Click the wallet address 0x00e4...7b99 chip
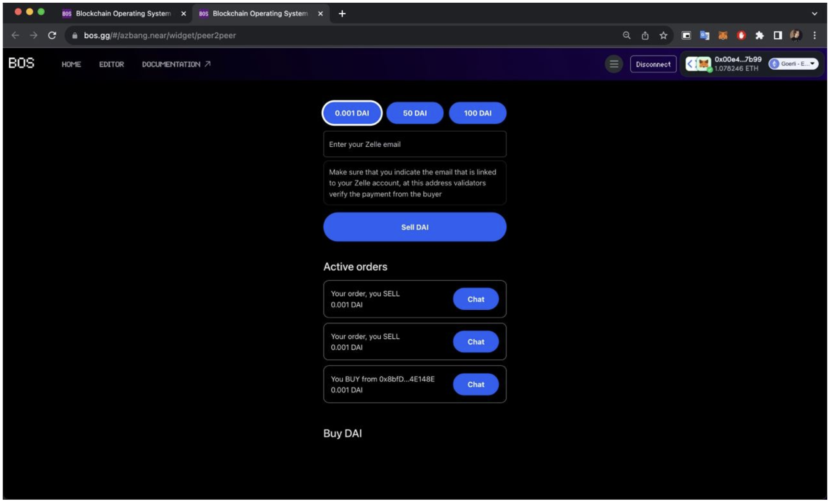 pyautogui.click(x=735, y=64)
